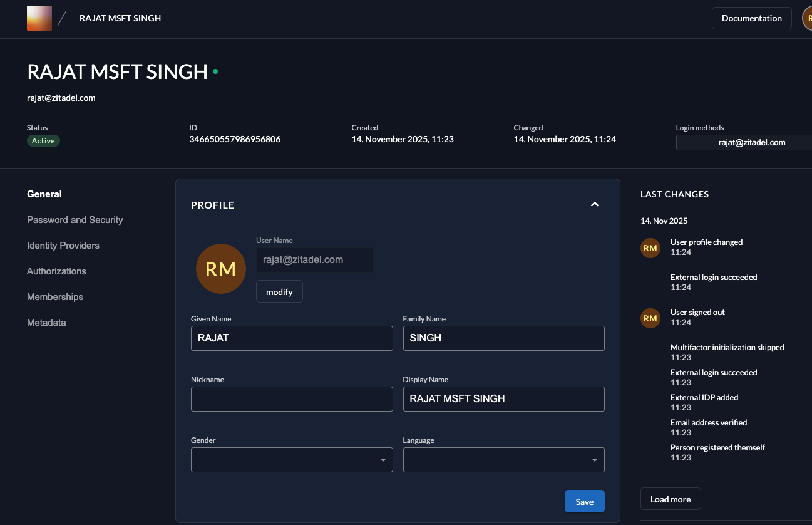Click the PROFILE section heading
The height and width of the screenshot is (525, 812).
click(x=212, y=205)
